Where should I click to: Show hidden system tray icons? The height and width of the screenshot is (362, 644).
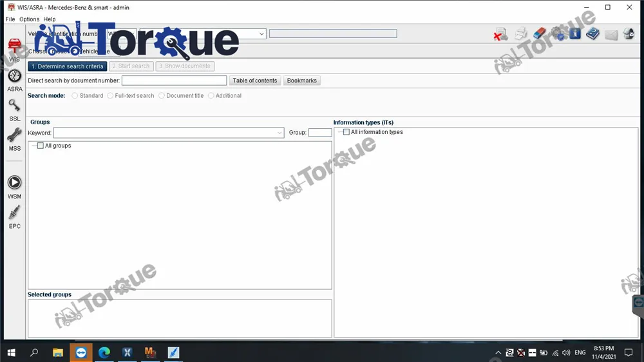498,352
